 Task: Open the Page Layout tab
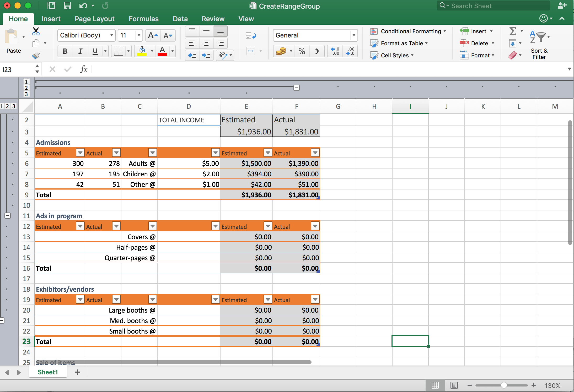(x=94, y=19)
